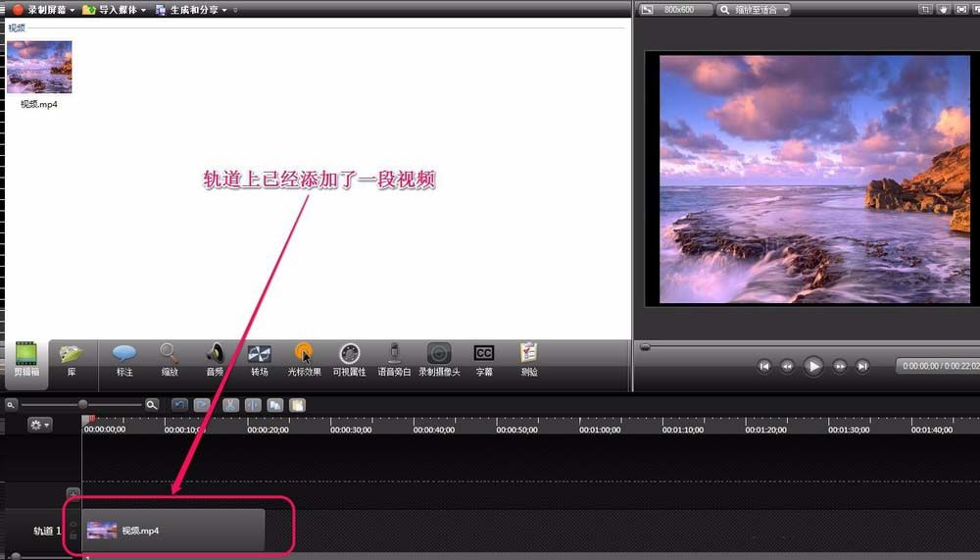Select the 视频.mp4 clip on track 1
The height and width of the screenshot is (560, 980).
coord(173,530)
